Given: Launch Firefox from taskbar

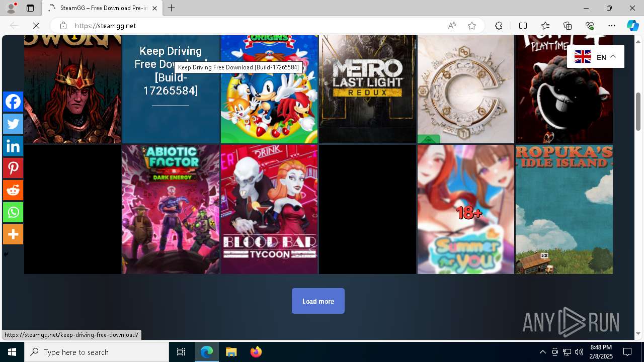Looking at the screenshot, I should pyautogui.click(x=256, y=352).
